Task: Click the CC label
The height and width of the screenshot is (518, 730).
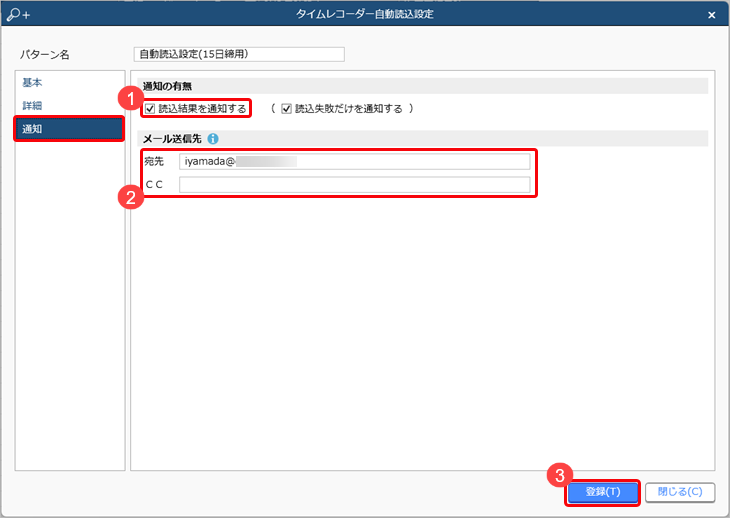Action: pyautogui.click(x=154, y=185)
